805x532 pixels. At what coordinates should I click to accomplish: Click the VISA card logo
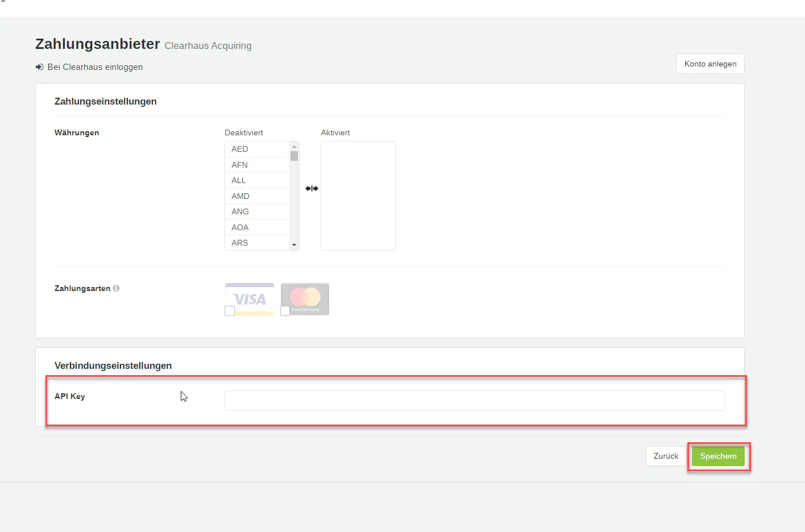point(250,298)
